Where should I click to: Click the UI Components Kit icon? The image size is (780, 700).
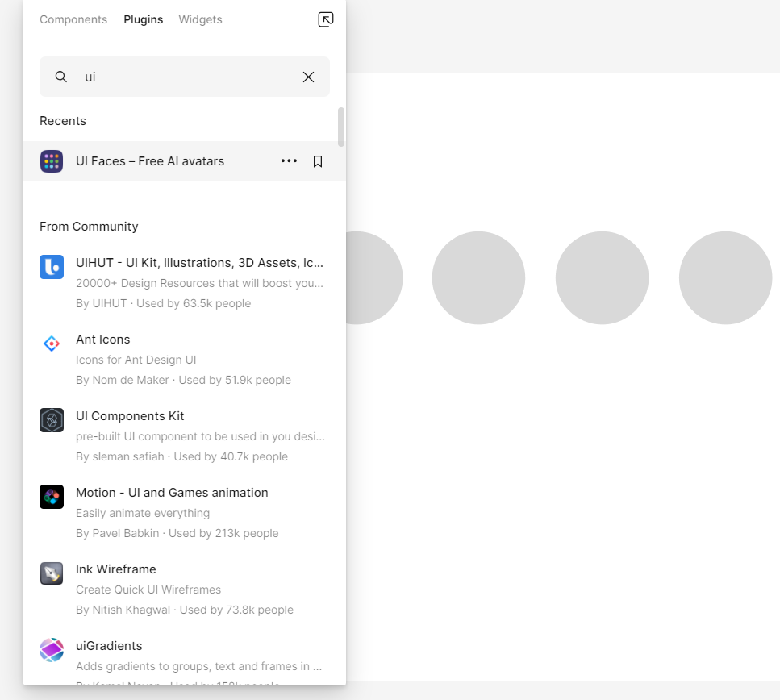[x=52, y=420]
